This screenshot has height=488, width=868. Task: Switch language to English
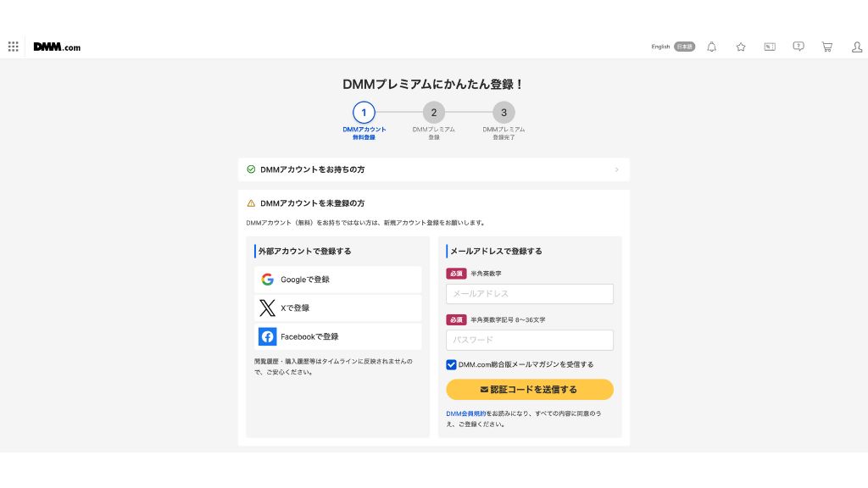coord(660,47)
